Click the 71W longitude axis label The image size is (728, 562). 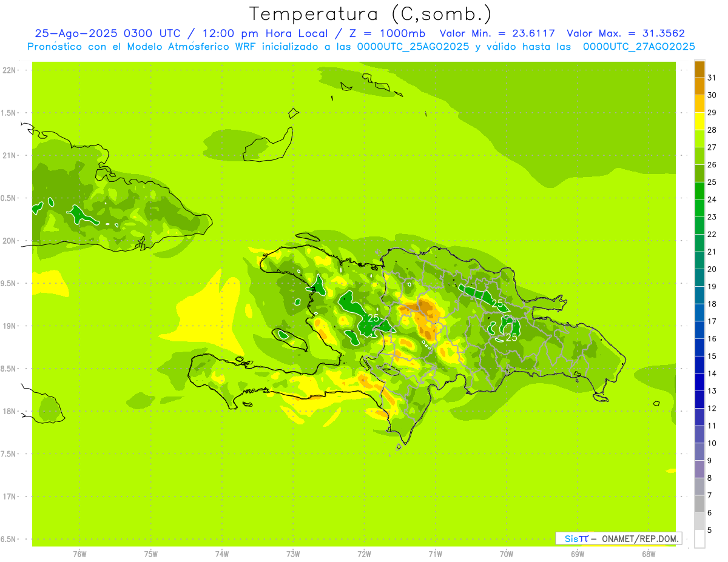tap(435, 554)
